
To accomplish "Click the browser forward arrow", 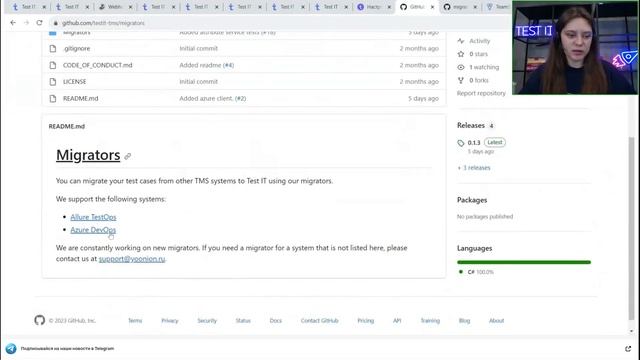I will [26, 23].
